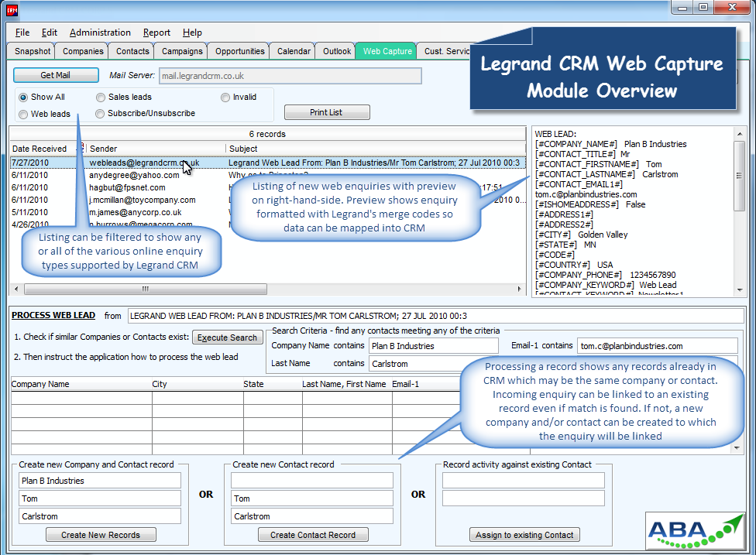756x555 pixels.
Task: Switch to the Companies tab
Action: pyautogui.click(x=82, y=51)
